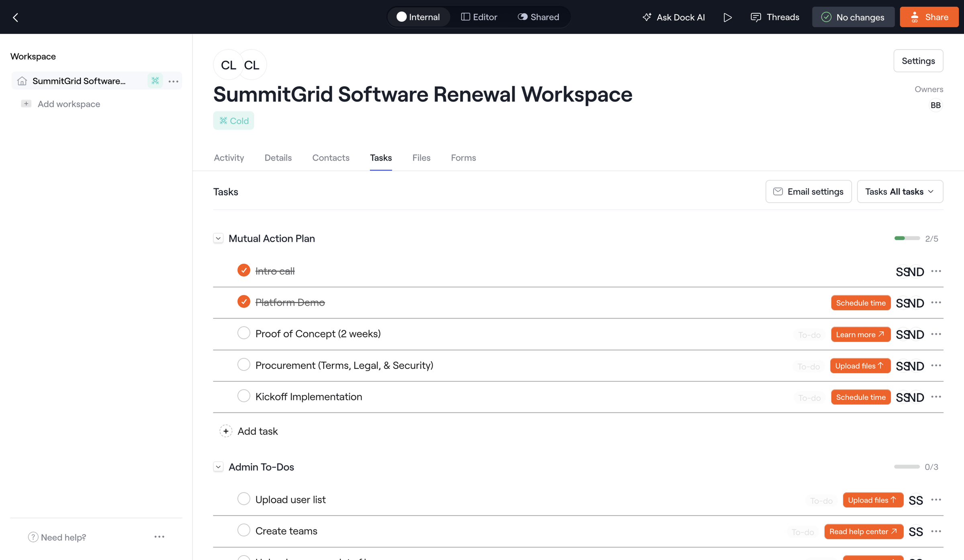The width and height of the screenshot is (964, 560).
Task: Open To-do status for Upload user list
Action: pyautogui.click(x=821, y=501)
